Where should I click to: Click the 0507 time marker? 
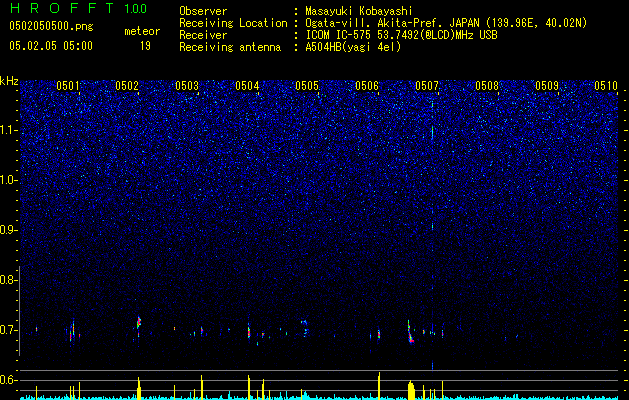coord(427,86)
